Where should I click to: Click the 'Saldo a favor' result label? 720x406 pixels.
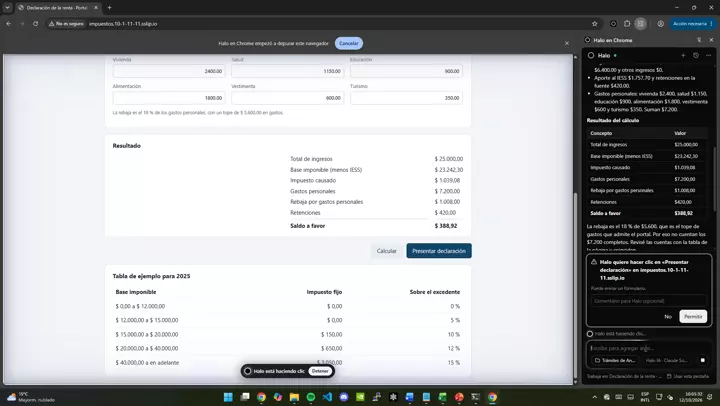click(308, 226)
